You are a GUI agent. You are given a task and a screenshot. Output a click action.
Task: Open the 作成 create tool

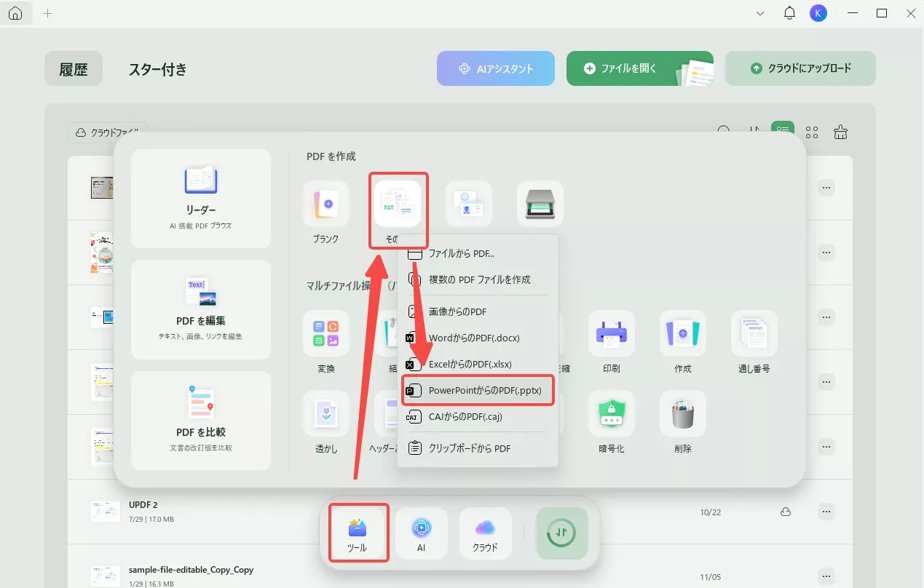(682, 335)
